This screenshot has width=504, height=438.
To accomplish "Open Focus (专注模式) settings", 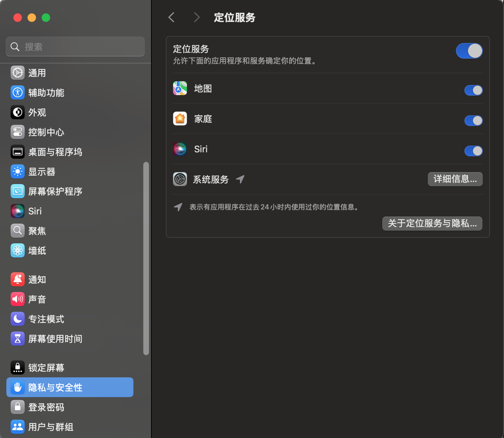I will 46,319.
